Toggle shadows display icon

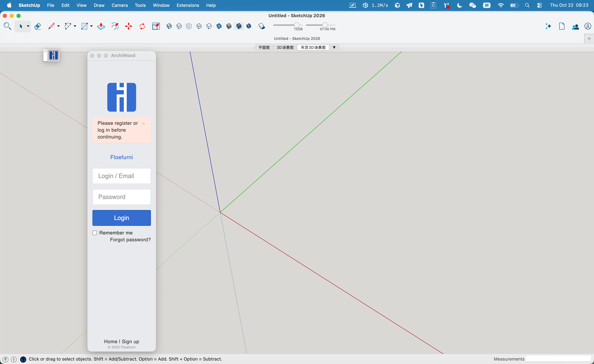[x=262, y=26]
